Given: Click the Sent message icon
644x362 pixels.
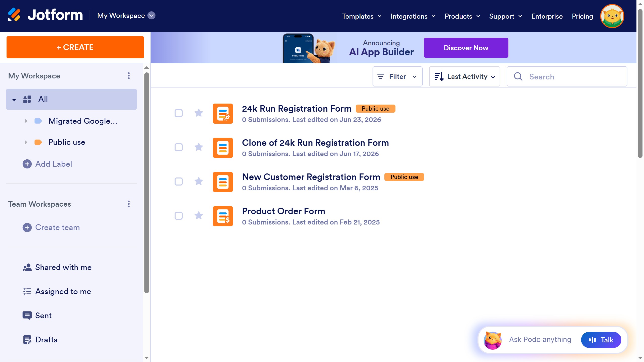Looking at the screenshot, I should [x=27, y=315].
